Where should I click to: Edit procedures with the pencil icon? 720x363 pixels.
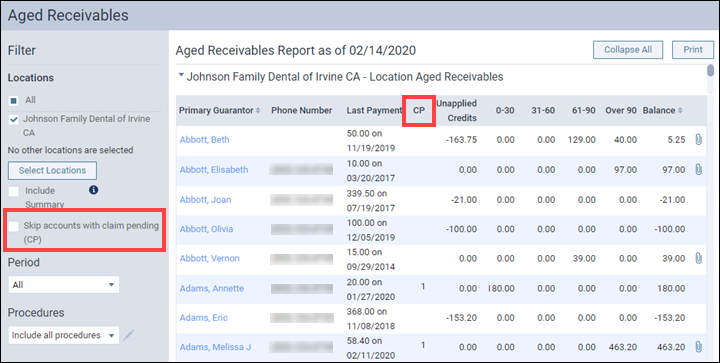point(129,335)
